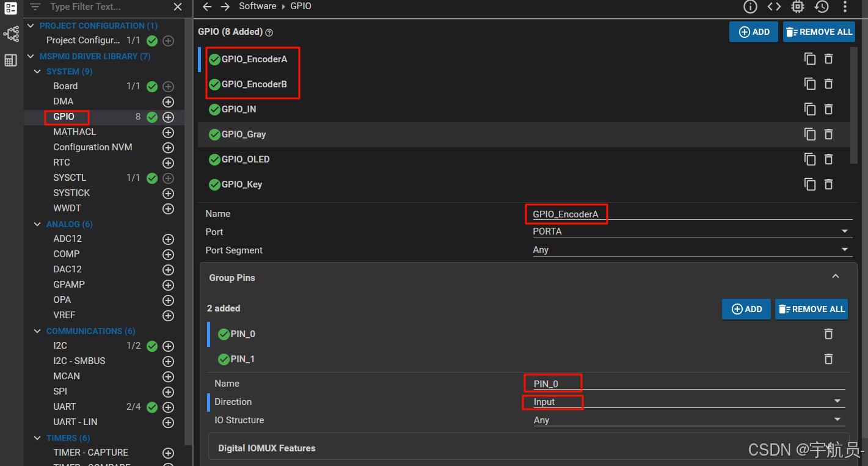Click the Software breadcrumb link

(x=257, y=6)
